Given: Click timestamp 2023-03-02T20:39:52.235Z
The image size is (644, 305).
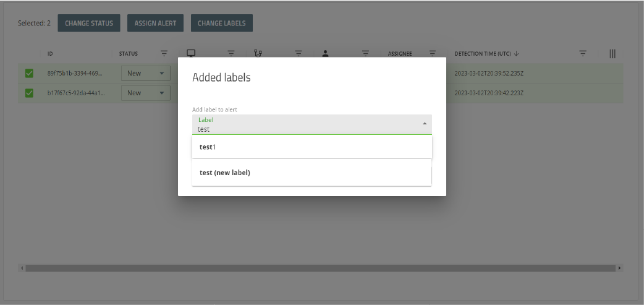Looking at the screenshot, I should (x=489, y=73).
